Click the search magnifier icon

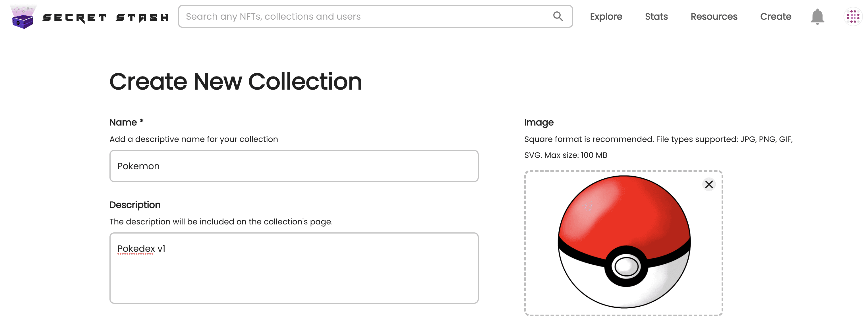(x=558, y=16)
